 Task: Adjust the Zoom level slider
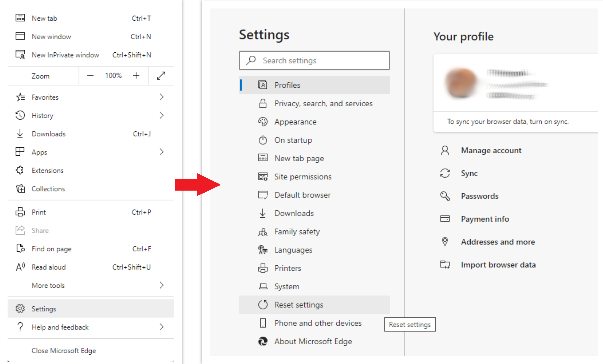click(x=113, y=76)
